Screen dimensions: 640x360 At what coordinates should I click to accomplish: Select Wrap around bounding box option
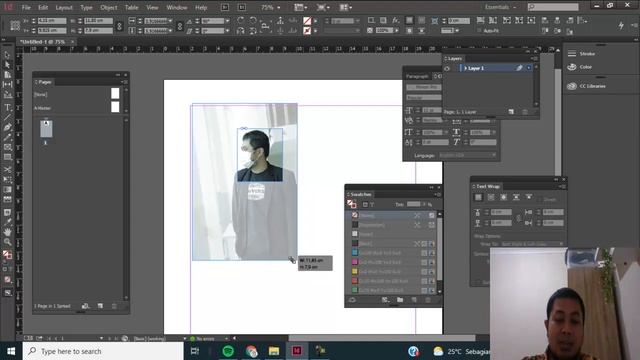(x=491, y=198)
